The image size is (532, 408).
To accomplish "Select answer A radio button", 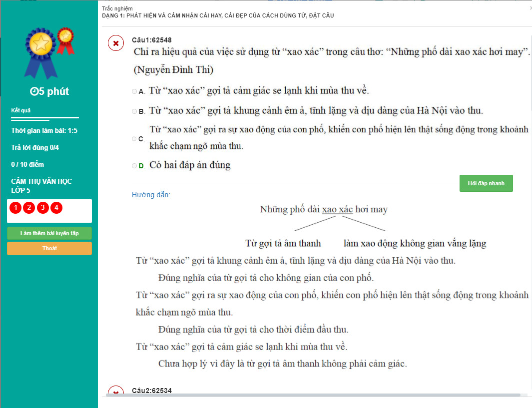I will [x=134, y=91].
